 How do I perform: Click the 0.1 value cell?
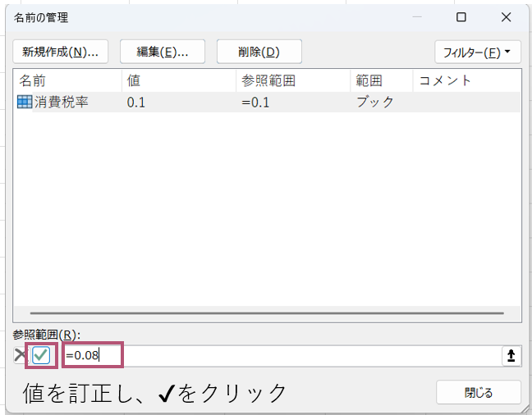136,103
